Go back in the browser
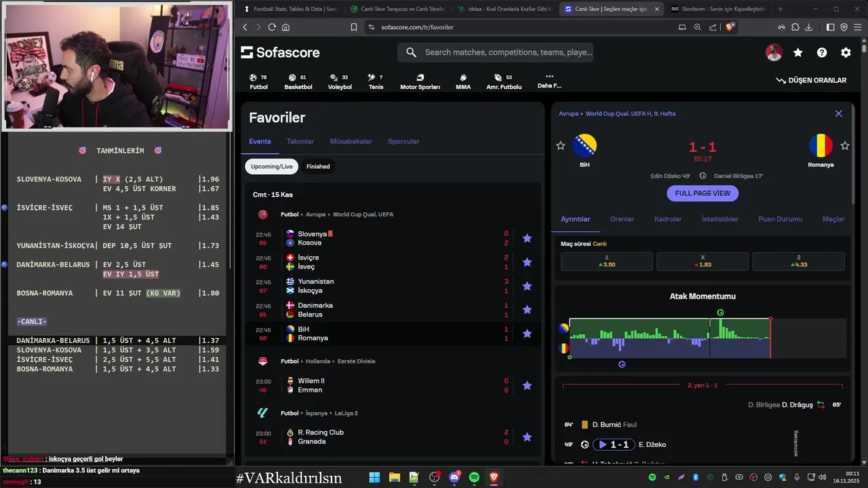 click(x=245, y=27)
